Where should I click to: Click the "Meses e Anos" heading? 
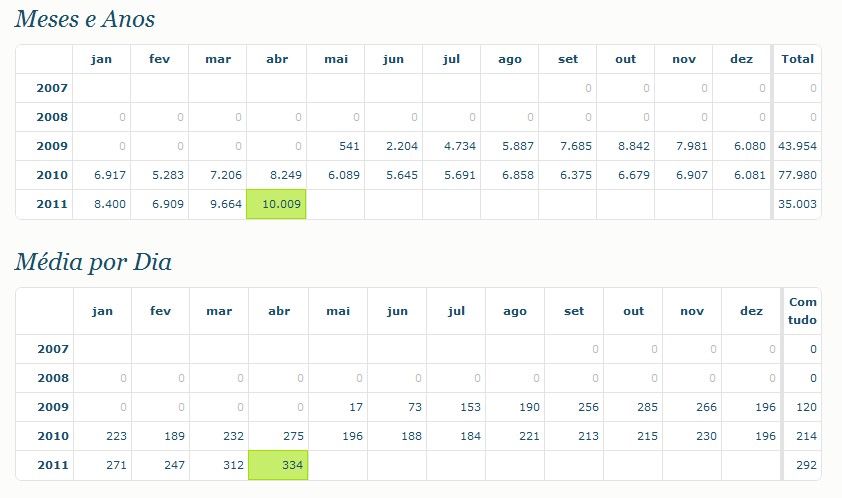point(85,19)
